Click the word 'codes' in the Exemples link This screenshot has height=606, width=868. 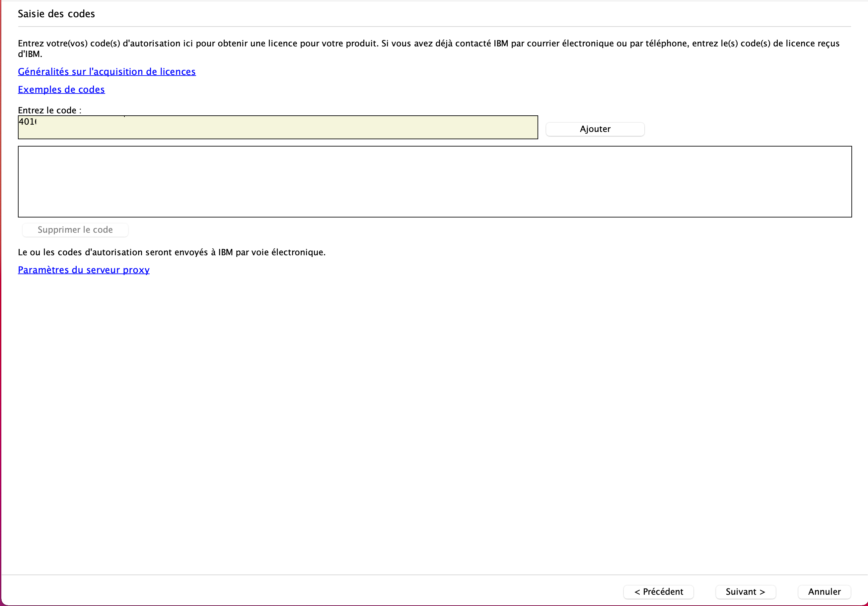tap(92, 90)
